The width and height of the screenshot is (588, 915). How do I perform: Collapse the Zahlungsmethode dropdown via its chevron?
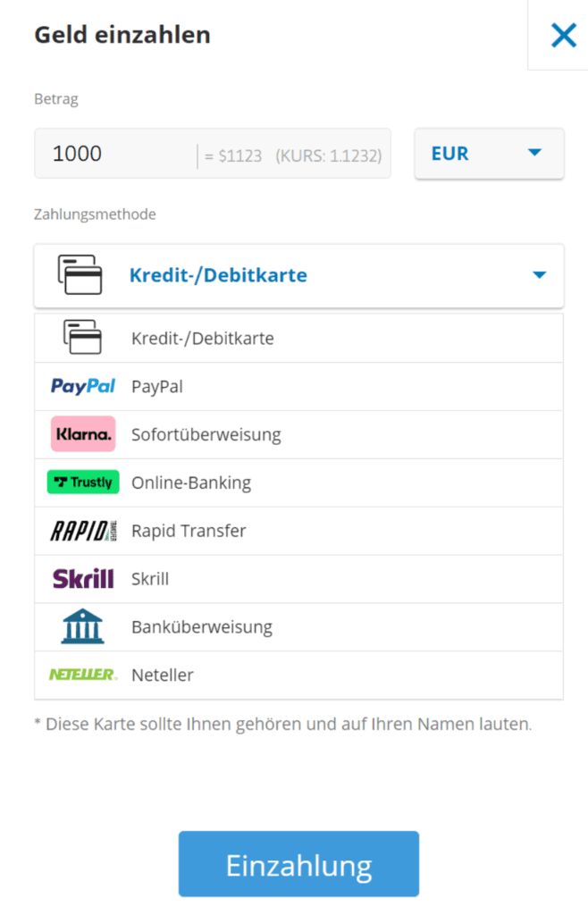[x=539, y=275]
